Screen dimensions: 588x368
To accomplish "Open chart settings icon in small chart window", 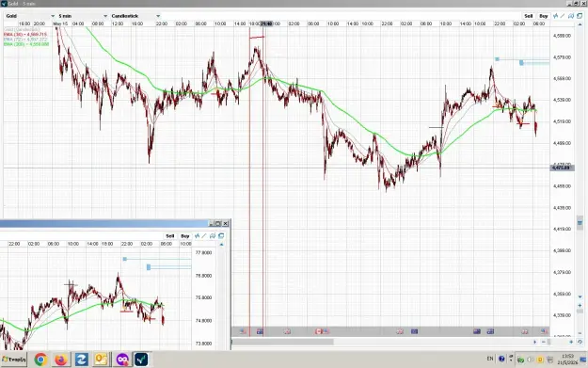I will tap(213, 236).
